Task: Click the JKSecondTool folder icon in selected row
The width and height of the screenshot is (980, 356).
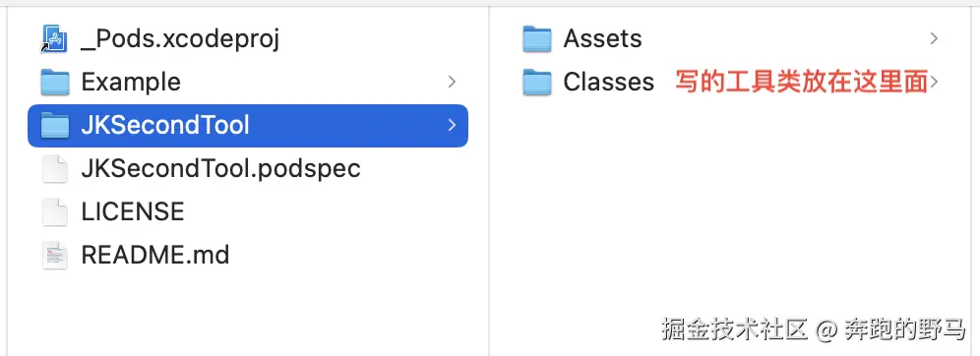Action: 55,126
